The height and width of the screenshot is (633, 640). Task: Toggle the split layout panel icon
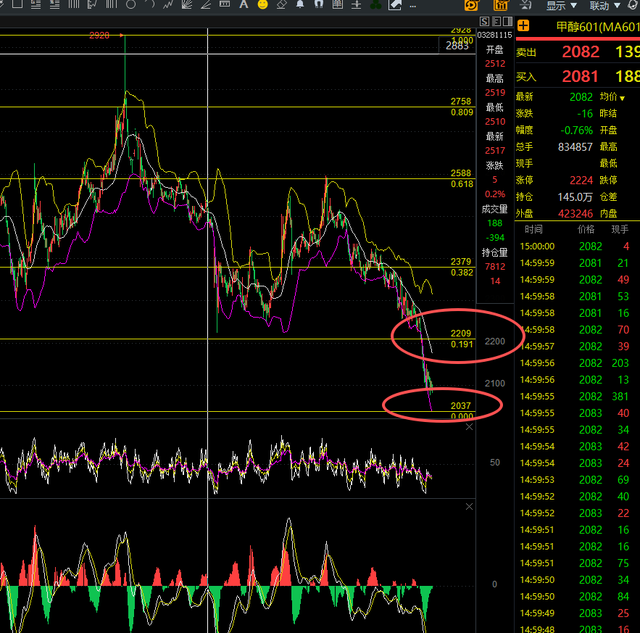pyautogui.click(x=508, y=21)
